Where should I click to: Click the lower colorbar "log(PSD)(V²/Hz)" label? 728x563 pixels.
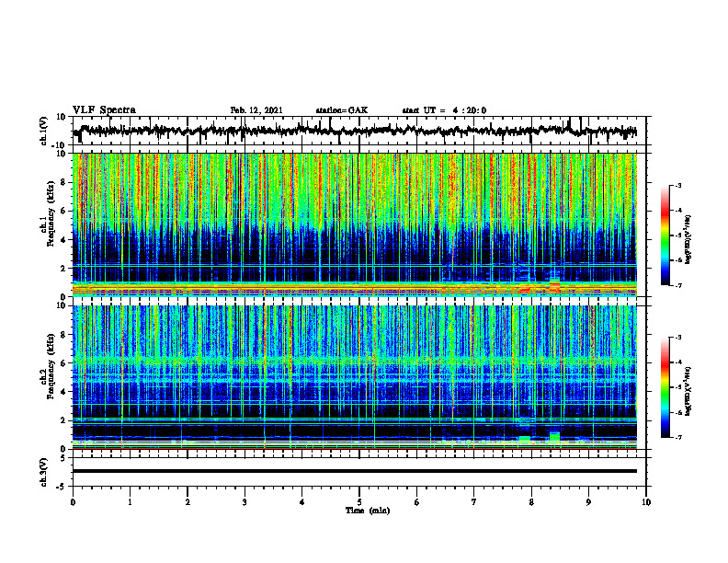[x=688, y=391]
